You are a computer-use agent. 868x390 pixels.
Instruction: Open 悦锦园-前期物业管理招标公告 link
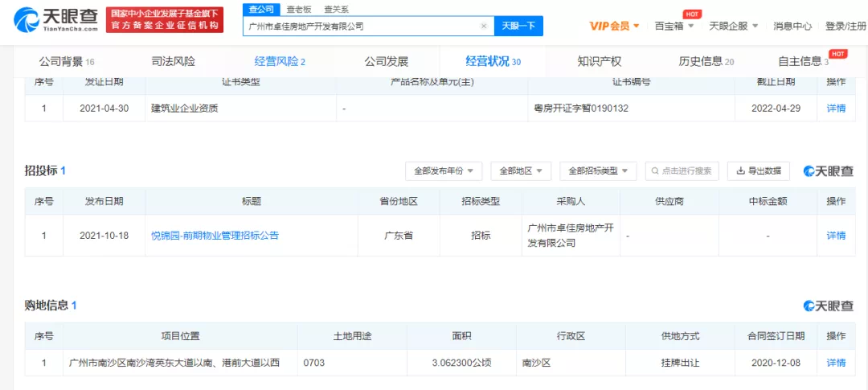coord(215,236)
